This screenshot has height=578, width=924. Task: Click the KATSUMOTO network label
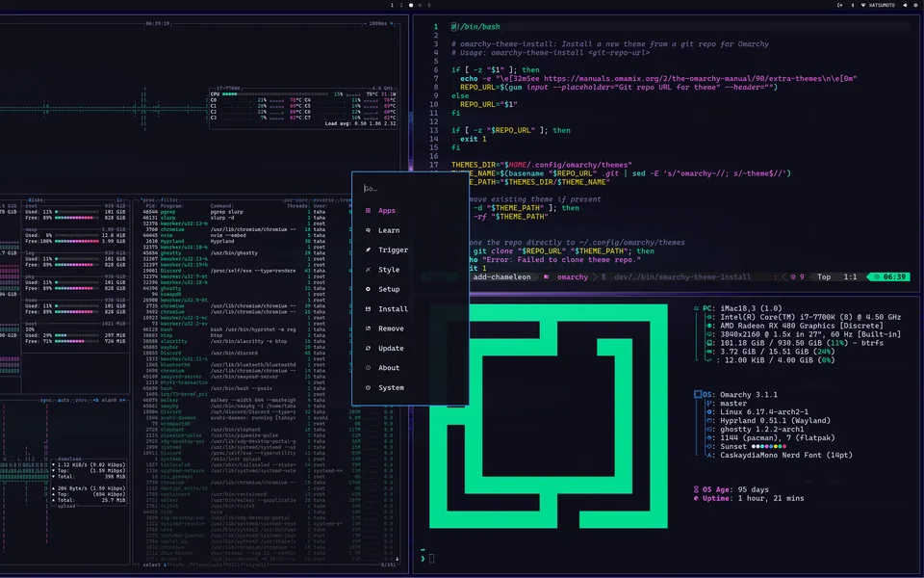click(882, 5)
